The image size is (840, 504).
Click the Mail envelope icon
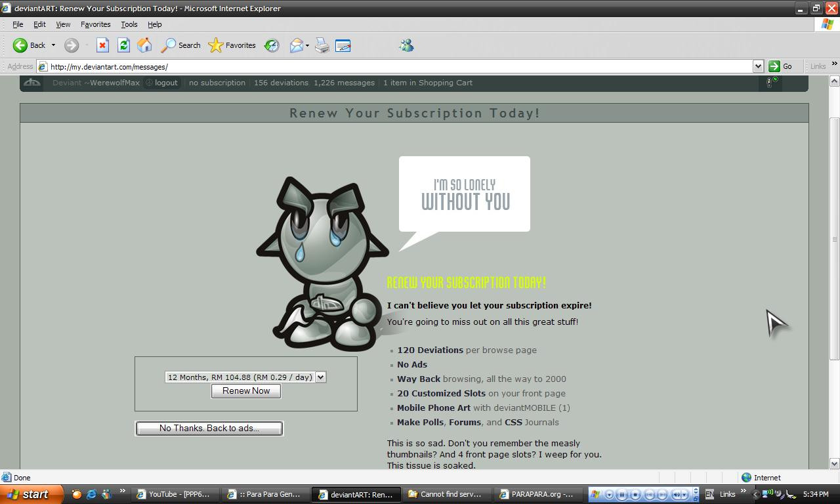click(x=296, y=45)
